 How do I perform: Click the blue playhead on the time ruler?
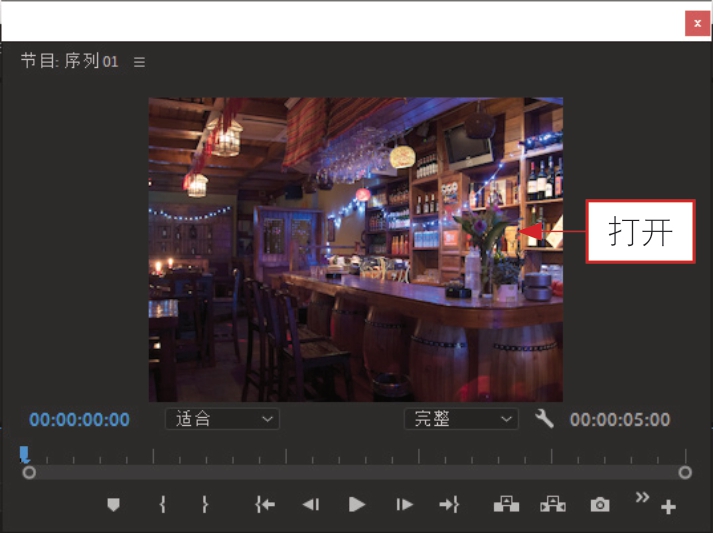[x=25, y=455]
